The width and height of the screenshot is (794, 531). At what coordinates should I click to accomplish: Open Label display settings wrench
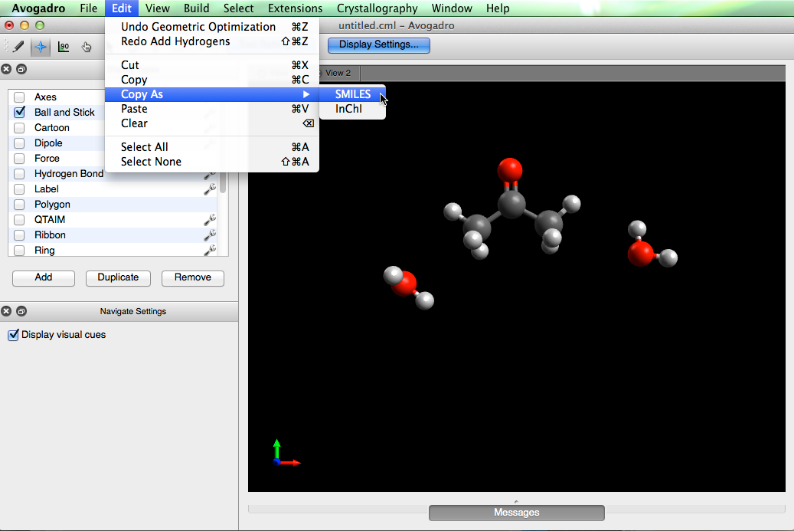210,188
